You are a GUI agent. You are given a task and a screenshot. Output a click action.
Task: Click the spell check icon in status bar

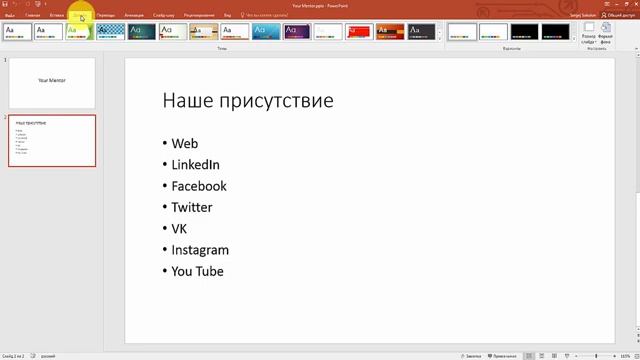(33, 356)
